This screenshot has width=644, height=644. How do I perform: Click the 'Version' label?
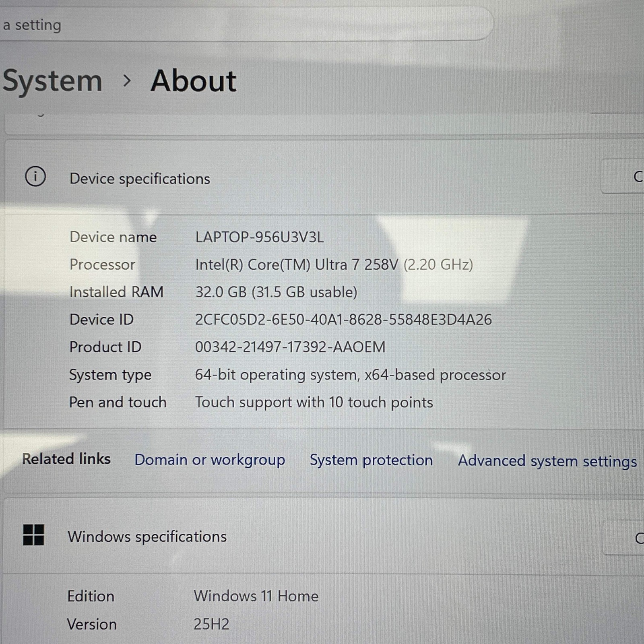pos(92,624)
